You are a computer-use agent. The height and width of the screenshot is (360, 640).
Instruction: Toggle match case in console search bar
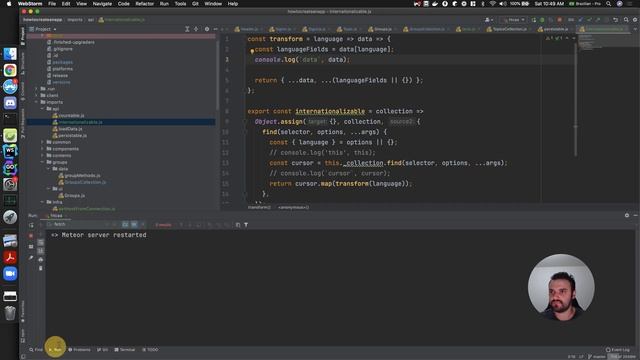click(x=125, y=224)
